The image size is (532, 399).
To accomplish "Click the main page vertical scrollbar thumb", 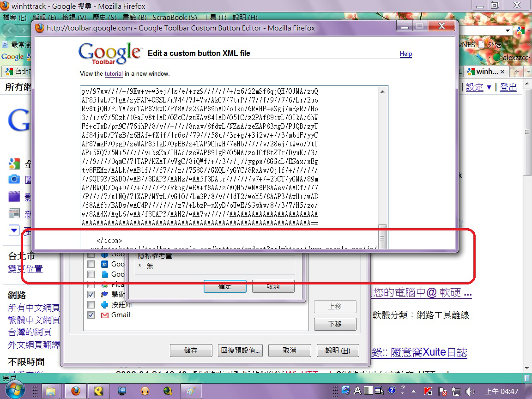I will 527,133.
